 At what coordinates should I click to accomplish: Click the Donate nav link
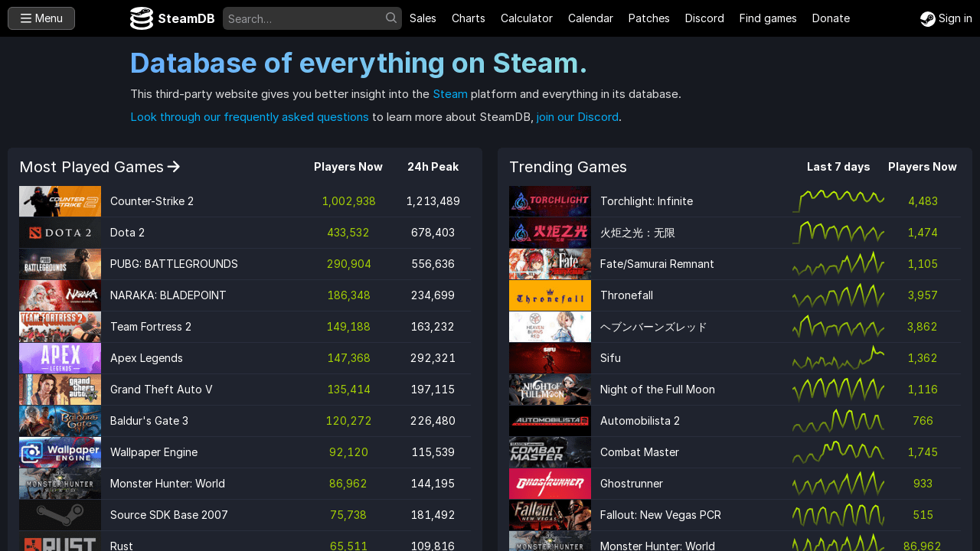point(831,18)
